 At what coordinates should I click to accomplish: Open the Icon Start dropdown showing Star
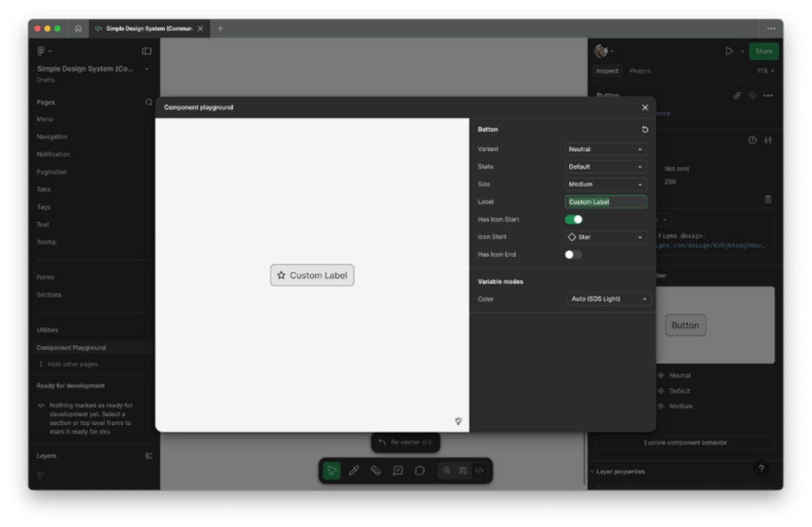[x=606, y=237]
